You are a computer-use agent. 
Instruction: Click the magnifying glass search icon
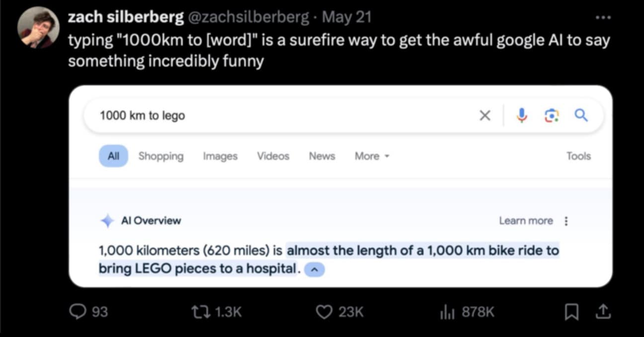[x=581, y=116]
